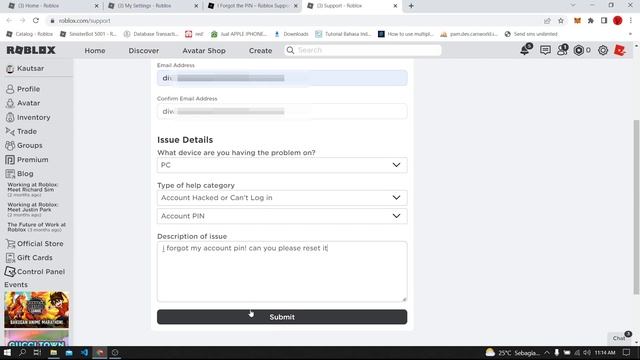Open The Future of Work blog post
The image size is (640, 360).
coord(37,227)
